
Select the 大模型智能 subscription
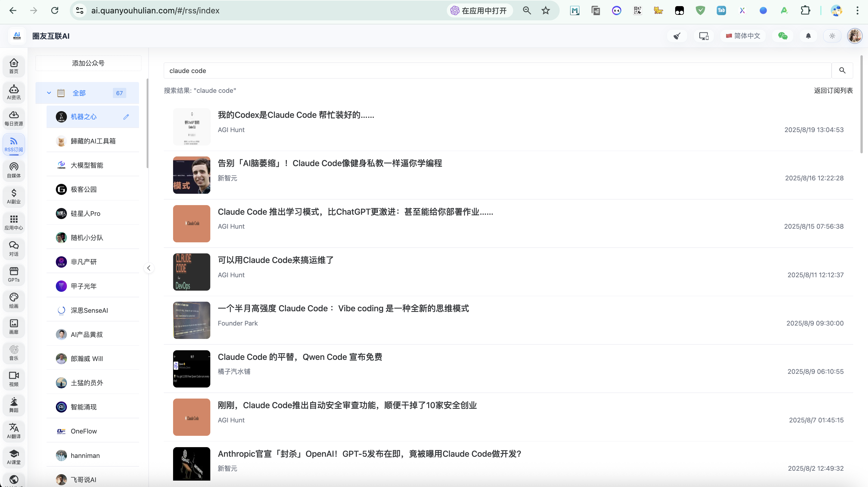coord(93,165)
